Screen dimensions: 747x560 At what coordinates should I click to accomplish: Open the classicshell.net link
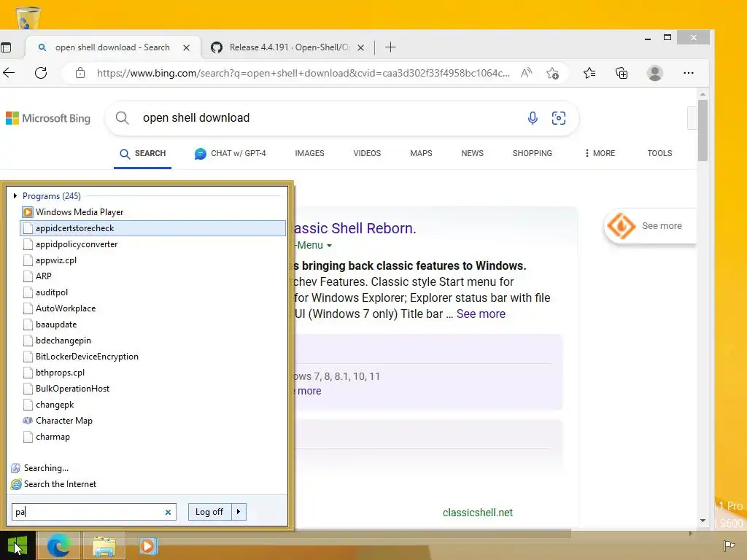point(477,513)
